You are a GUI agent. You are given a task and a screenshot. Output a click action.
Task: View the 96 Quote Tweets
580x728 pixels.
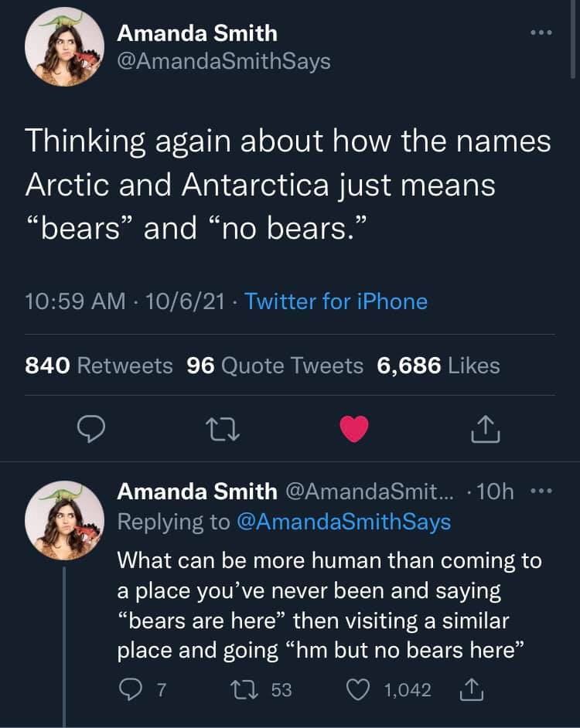click(275, 365)
